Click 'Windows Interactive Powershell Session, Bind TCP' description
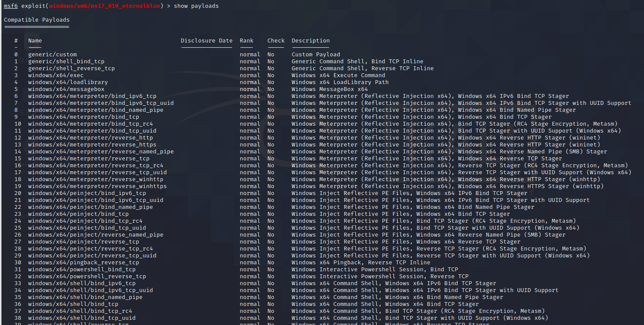 [x=375, y=270]
